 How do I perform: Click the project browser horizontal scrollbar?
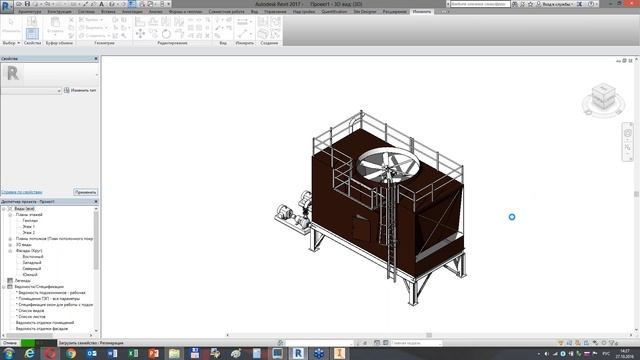pyautogui.click(x=29, y=336)
